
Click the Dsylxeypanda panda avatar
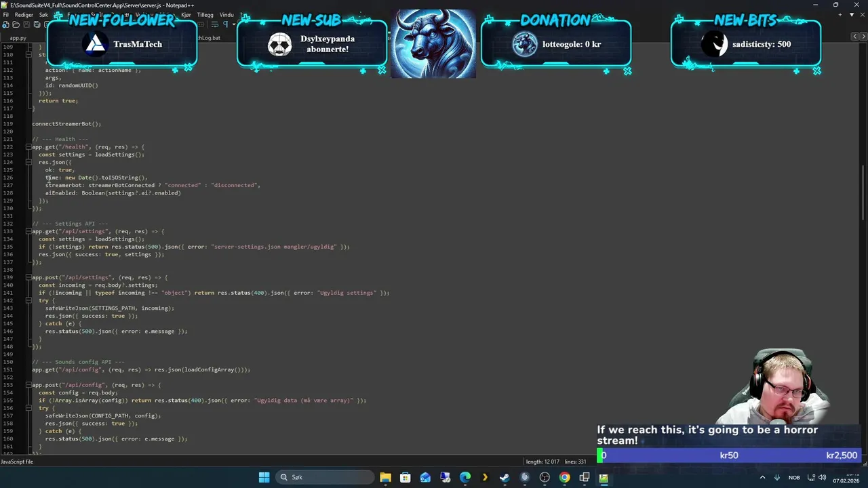pos(279,44)
